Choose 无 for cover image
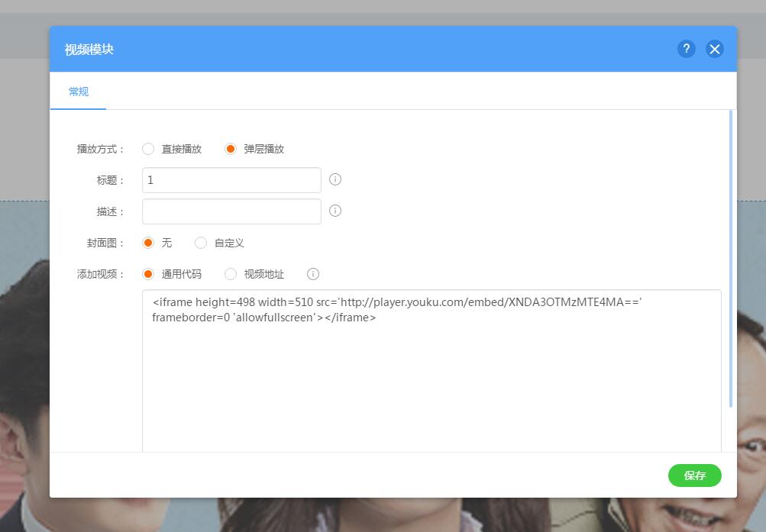The height and width of the screenshot is (532, 766). (x=148, y=243)
